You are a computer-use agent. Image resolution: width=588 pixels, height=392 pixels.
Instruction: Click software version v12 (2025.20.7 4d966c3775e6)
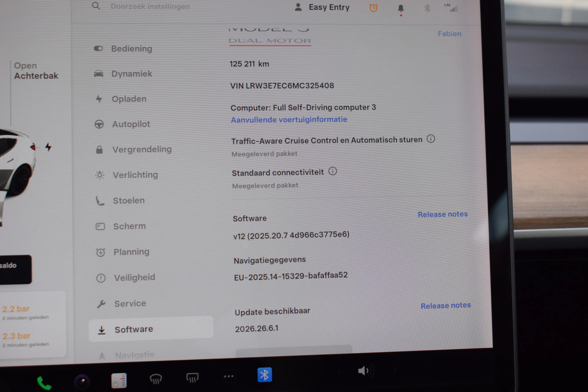[291, 235]
